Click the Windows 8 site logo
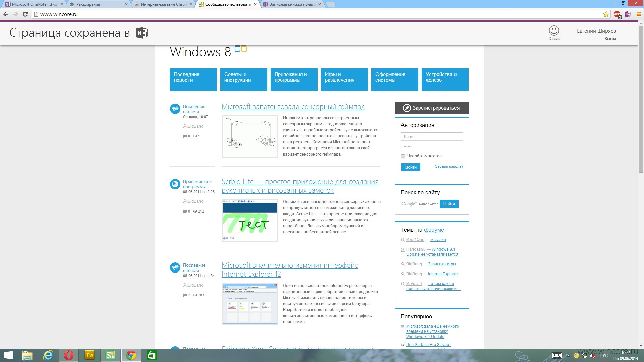 click(x=208, y=52)
